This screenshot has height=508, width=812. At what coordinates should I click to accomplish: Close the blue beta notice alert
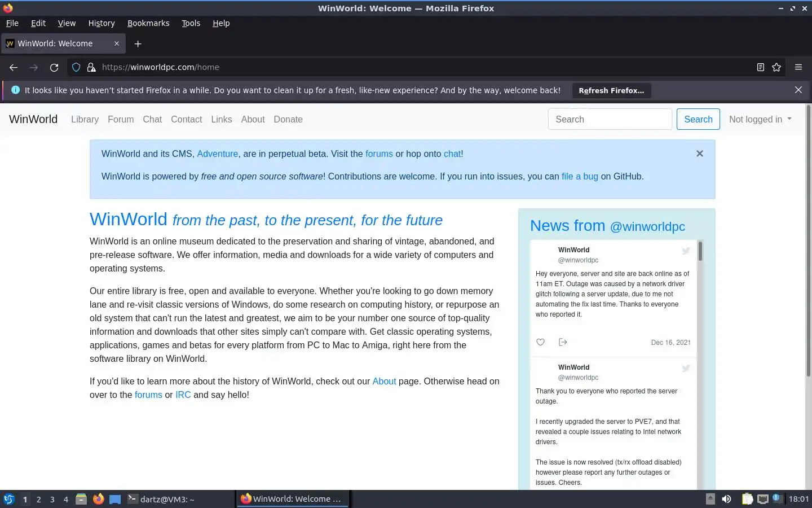[700, 154]
